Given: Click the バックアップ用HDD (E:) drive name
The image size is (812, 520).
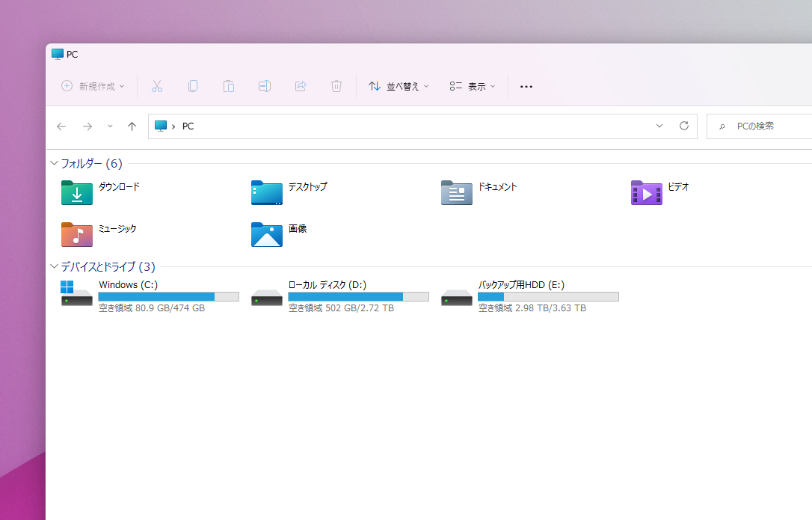Looking at the screenshot, I should click(x=521, y=284).
